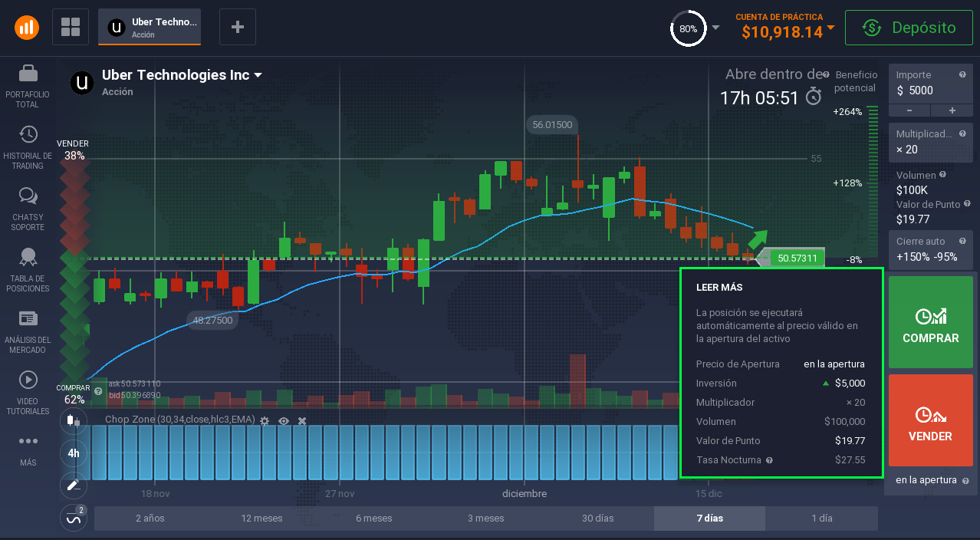Click the Volumen $100K value
The height and width of the screenshot is (540, 980).
tap(913, 190)
